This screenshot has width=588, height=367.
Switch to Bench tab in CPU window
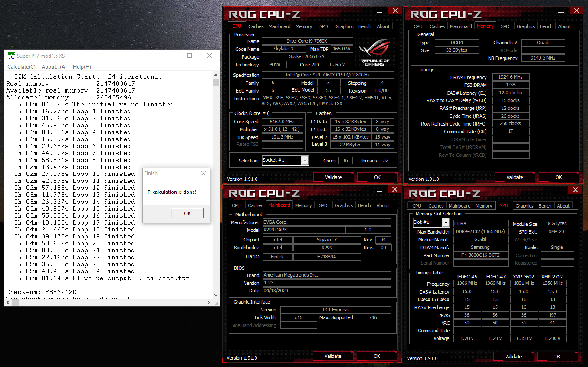(x=365, y=26)
